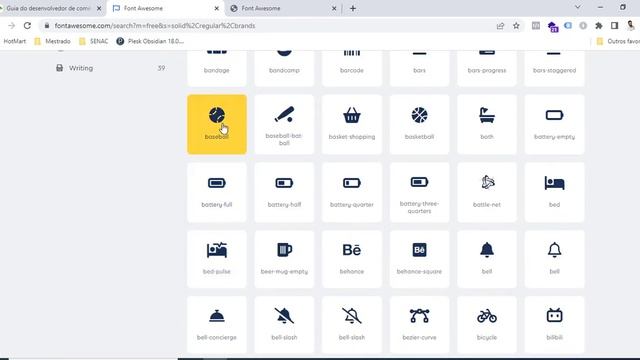The image size is (640, 360).
Task: Open the Outros favoritos bookmarks folder
Action: coord(618,41)
